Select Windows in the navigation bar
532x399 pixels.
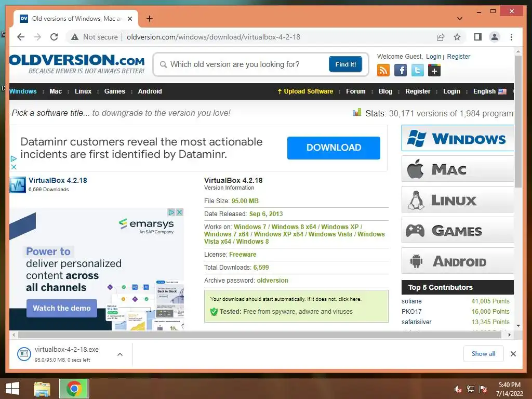[23, 91]
